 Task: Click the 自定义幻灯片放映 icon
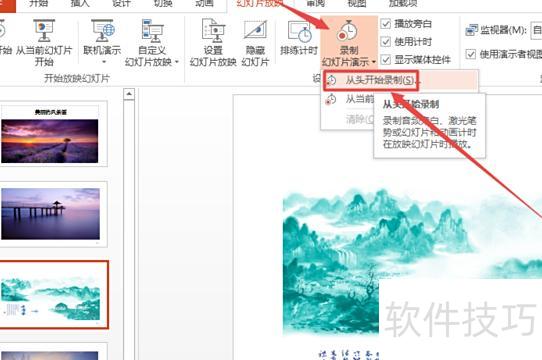click(152, 30)
